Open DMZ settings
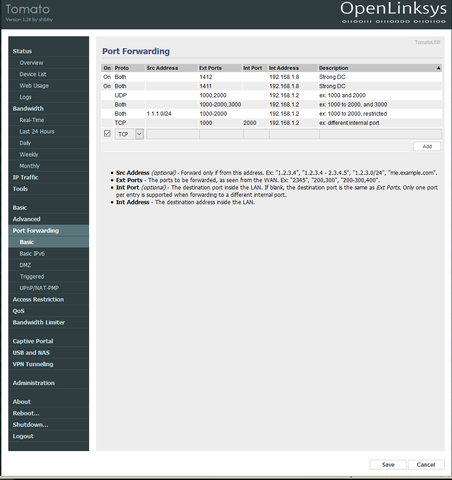This screenshot has width=452, height=480. pos(25,265)
